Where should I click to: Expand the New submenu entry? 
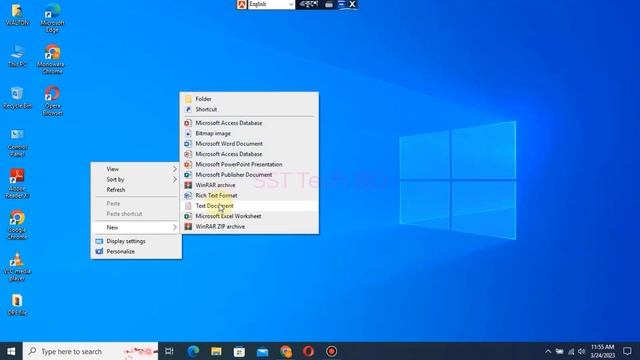point(136,227)
